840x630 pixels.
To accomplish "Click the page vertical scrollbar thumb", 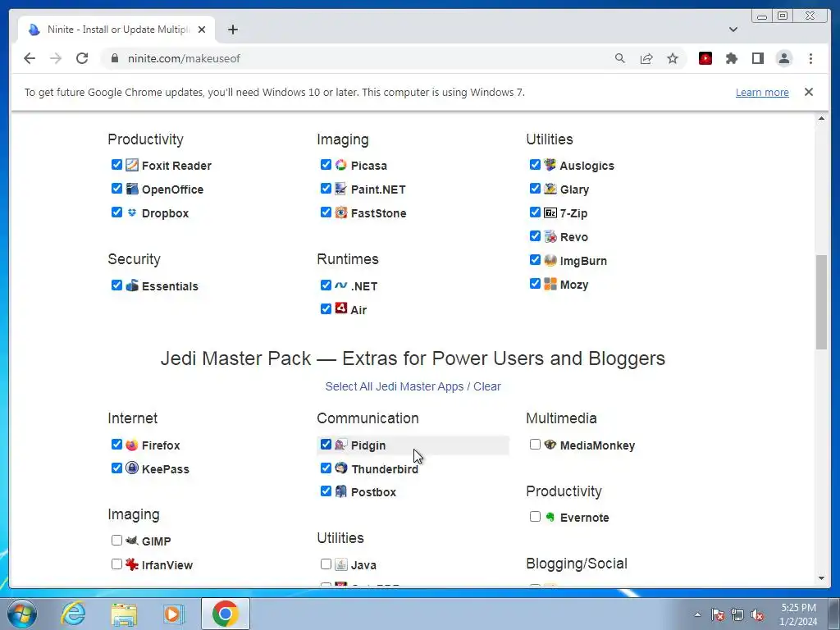I will pos(821,303).
